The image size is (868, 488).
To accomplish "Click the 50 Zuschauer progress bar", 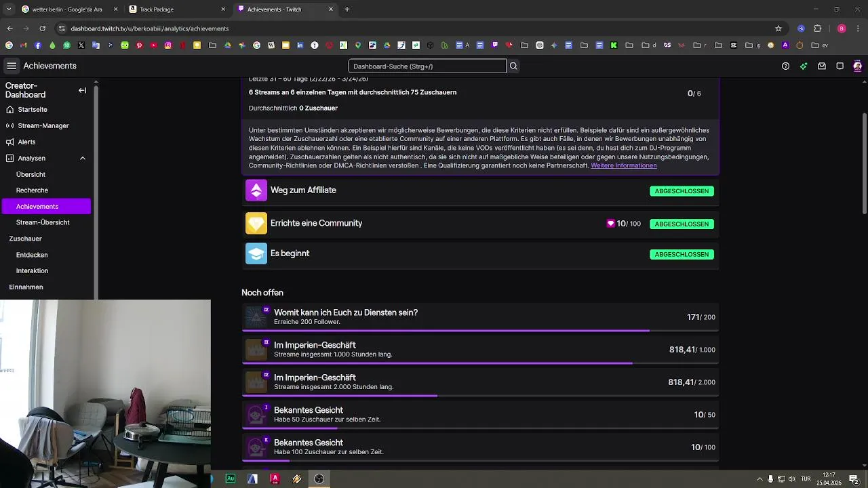I will tap(480, 428).
